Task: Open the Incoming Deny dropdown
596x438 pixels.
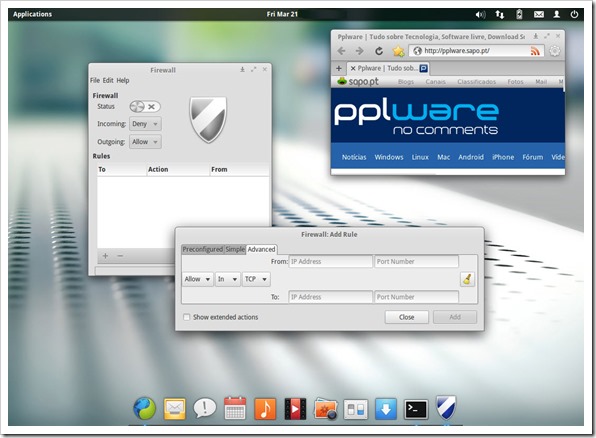Action: tap(145, 124)
